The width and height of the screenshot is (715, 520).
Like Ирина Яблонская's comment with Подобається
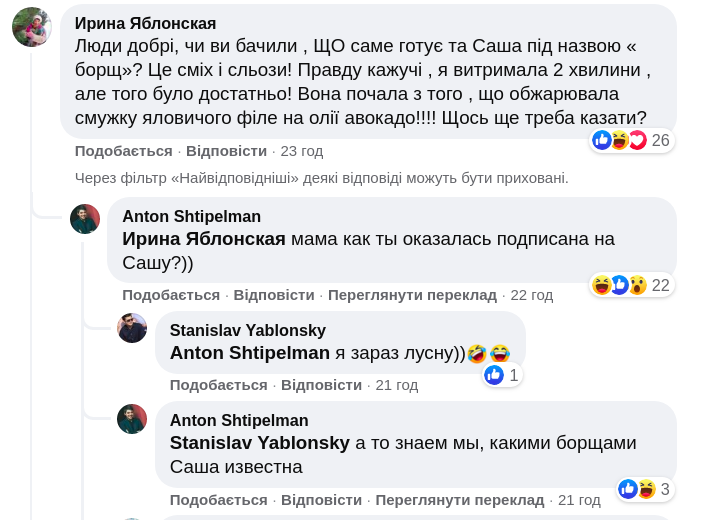pyautogui.click(x=123, y=151)
